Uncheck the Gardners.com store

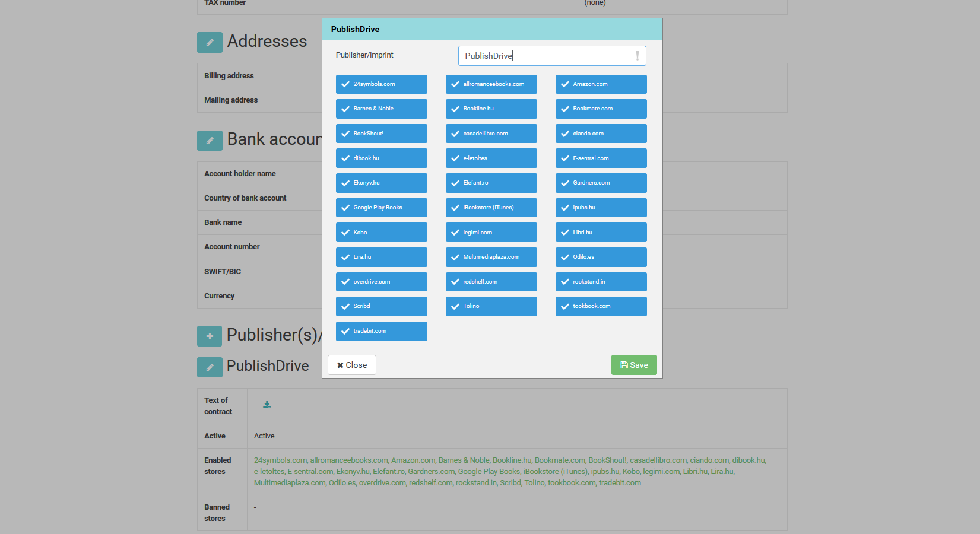pos(601,183)
